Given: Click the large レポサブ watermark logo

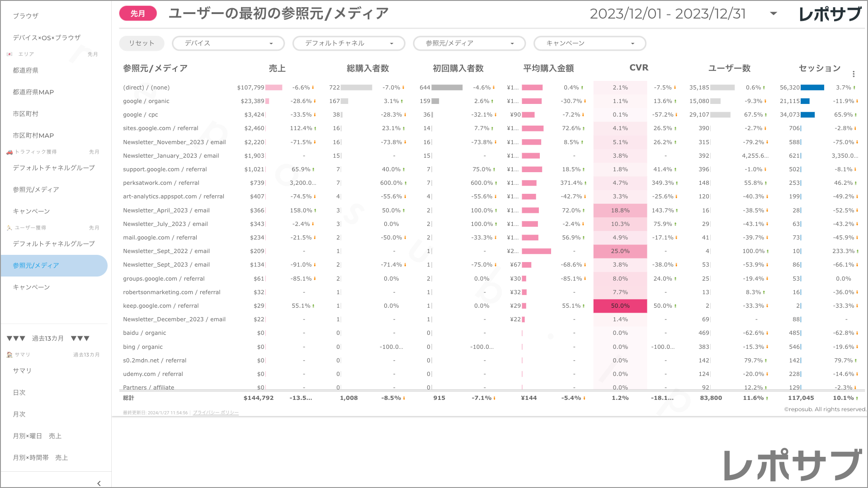Looking at the screenshot, I should pyautogui.click(x=793, y=465).
